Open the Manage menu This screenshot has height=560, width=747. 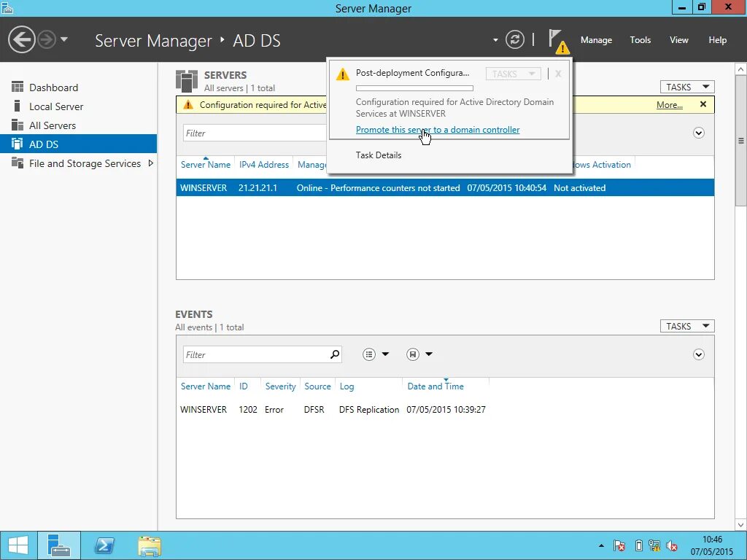pos(596,40)
